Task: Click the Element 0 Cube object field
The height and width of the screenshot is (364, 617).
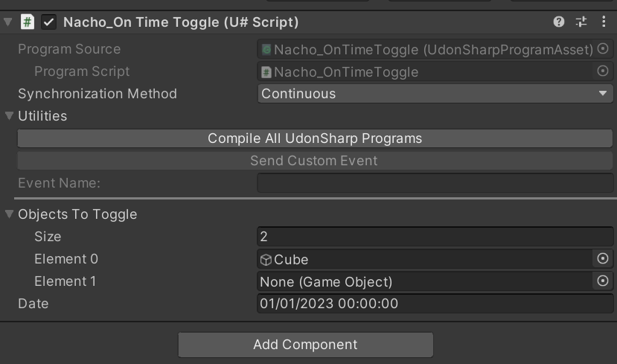Action: 424,259
